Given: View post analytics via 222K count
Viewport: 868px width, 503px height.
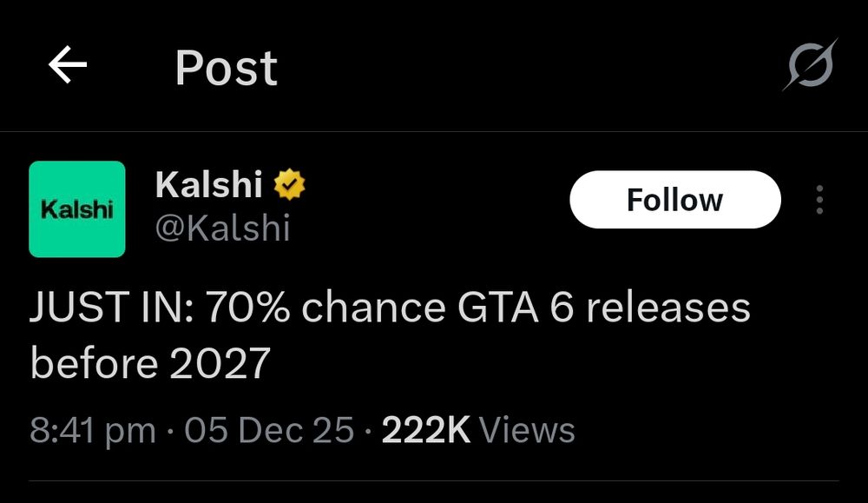Looking at the screenshot, I should (425, 430).
